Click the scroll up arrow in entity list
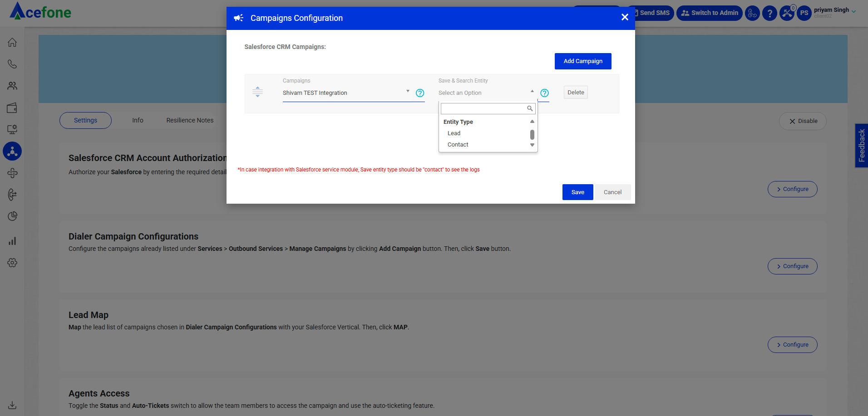 tap(532, 122)
